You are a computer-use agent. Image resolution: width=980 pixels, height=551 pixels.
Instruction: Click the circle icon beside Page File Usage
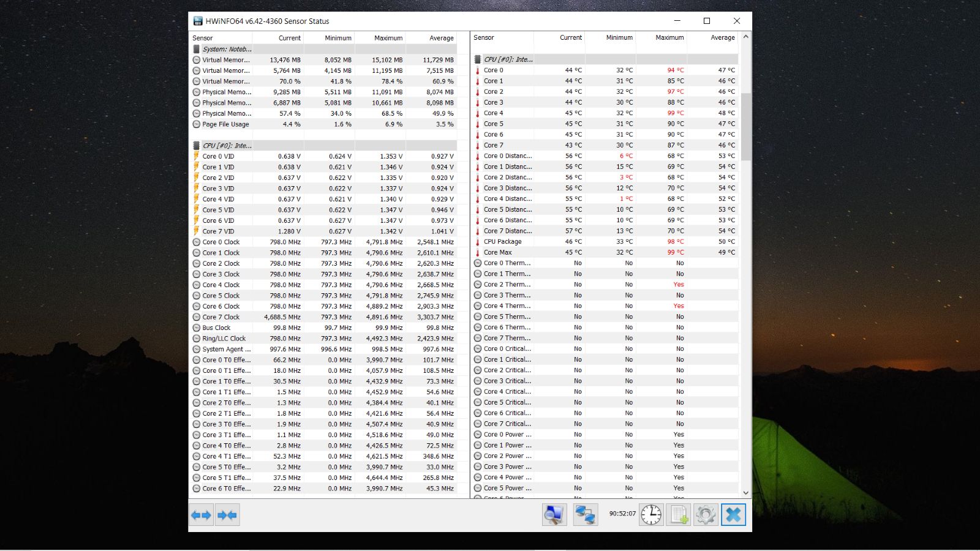196,124
